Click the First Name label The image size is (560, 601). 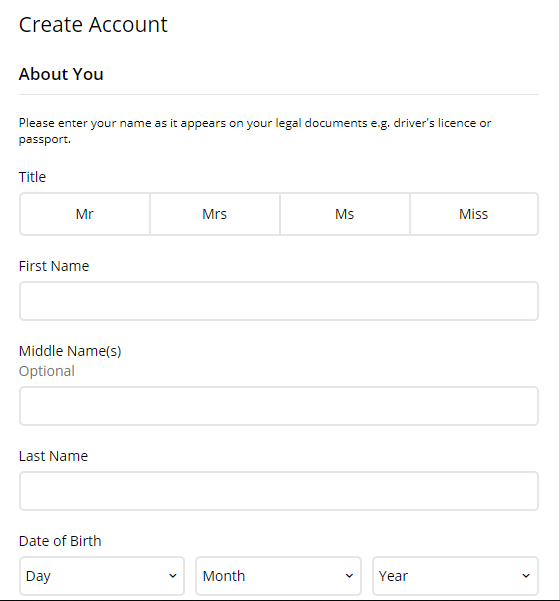point(54,266)
